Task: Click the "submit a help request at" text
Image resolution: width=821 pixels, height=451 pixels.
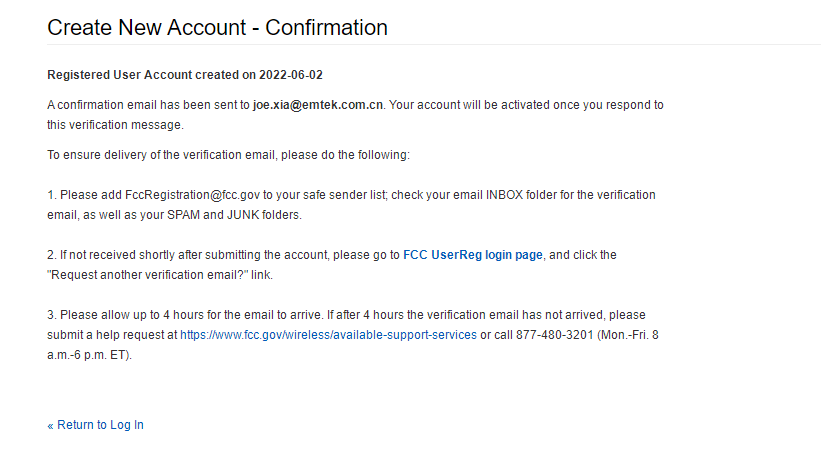Action: pyautogui.click(x=112, y=335)
